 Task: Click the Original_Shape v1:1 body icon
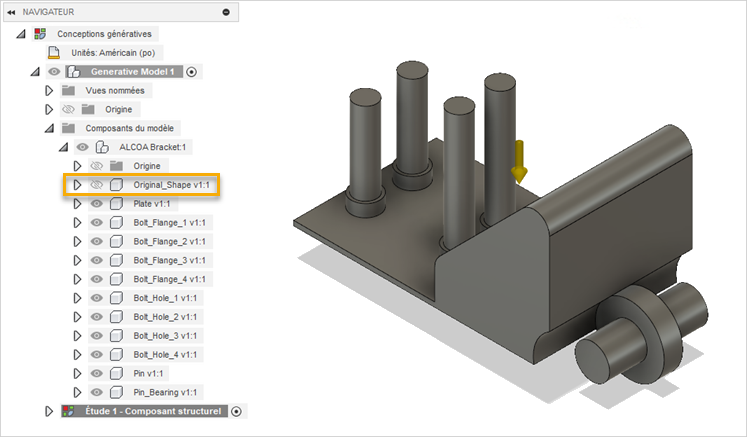pyautogui.click(x=116, y=184)
